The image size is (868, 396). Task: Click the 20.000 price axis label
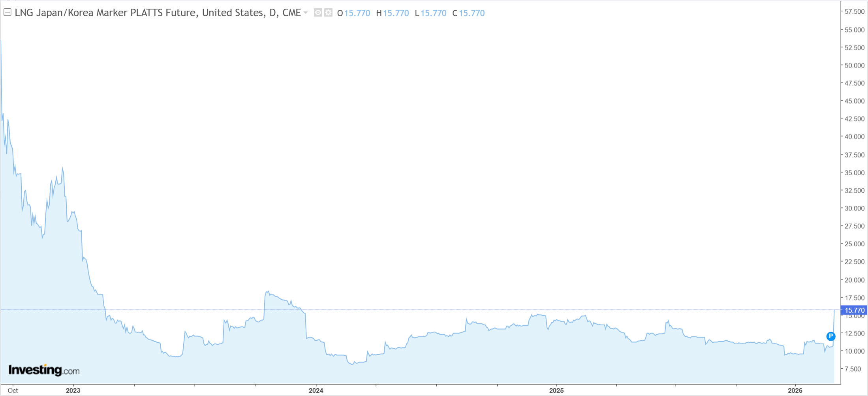(x=855, y=280)
